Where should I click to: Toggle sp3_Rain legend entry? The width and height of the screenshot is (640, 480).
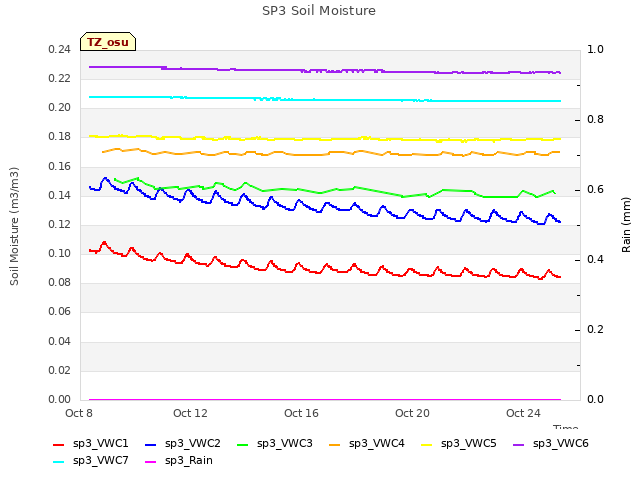tap(179, 460)
